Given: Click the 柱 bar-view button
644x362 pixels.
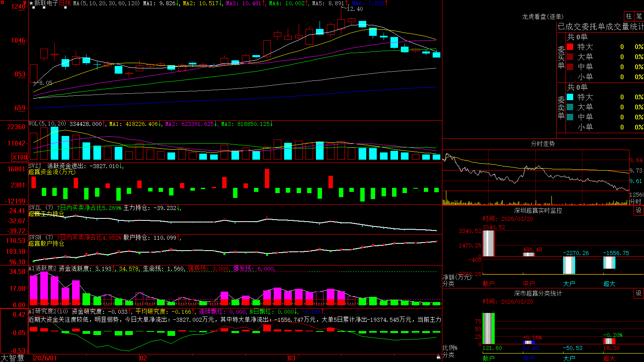Looking at the screenshot, I should pos(629,16).
